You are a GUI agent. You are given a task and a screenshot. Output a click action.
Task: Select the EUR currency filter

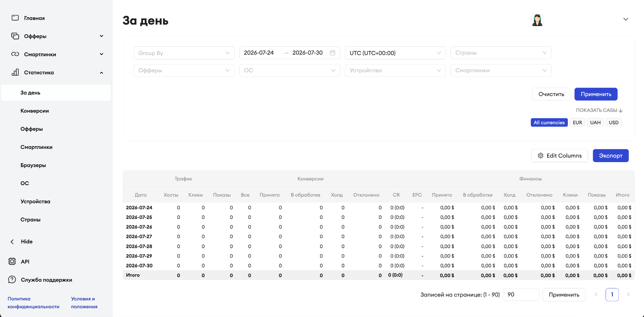coord(577,123)
